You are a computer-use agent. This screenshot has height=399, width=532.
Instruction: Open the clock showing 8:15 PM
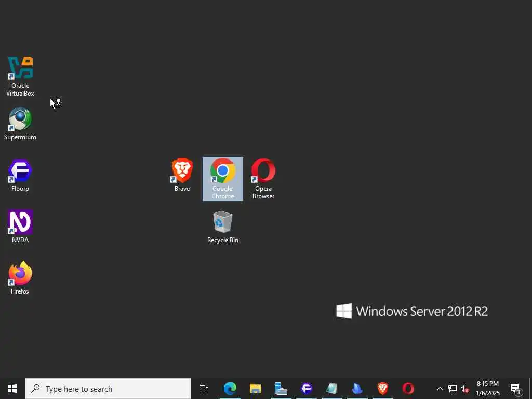pos(487,389)
